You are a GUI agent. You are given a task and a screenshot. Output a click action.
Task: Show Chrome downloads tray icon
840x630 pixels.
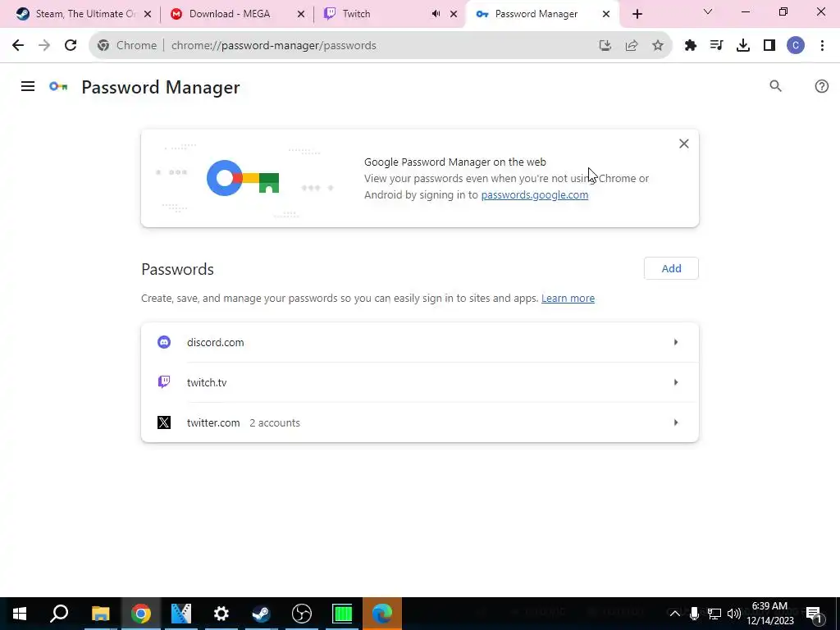tap(742, 46)
